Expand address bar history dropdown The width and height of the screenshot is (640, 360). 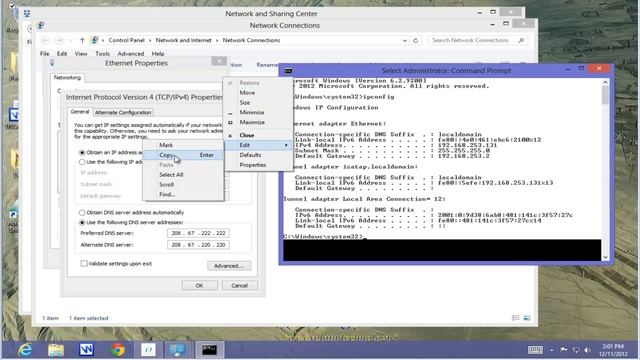[404, 40]
